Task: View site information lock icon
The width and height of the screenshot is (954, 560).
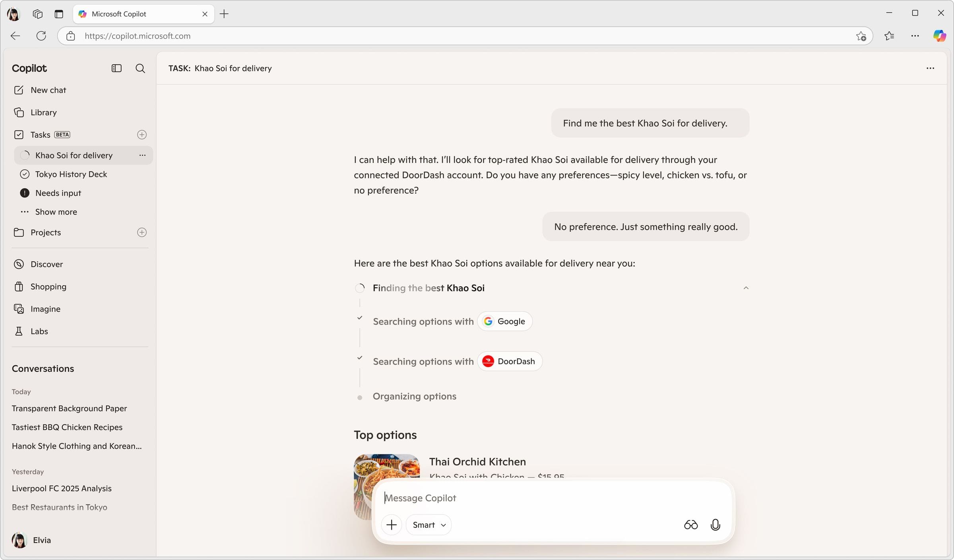Action: (x=71, y=36)
